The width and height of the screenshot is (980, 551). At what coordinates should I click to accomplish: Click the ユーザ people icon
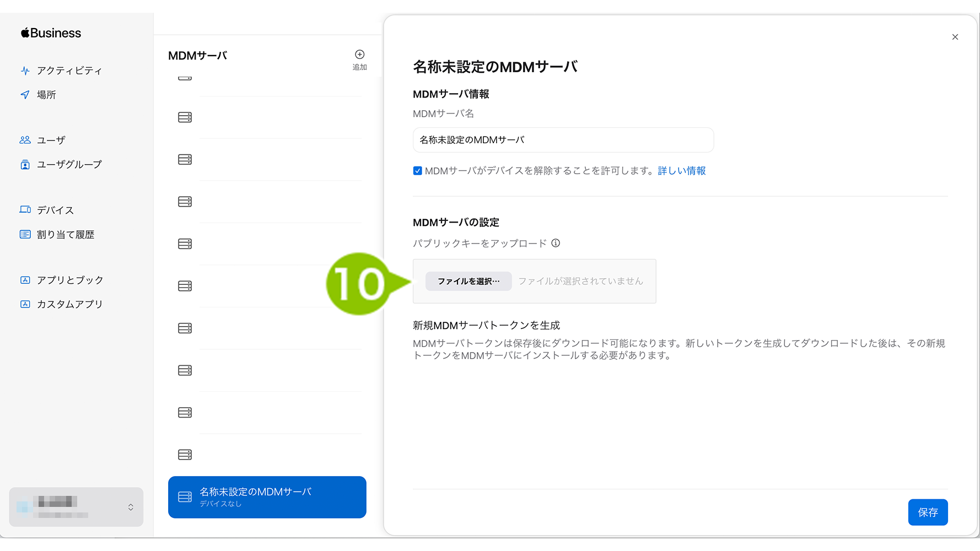(x=25, y=140)
